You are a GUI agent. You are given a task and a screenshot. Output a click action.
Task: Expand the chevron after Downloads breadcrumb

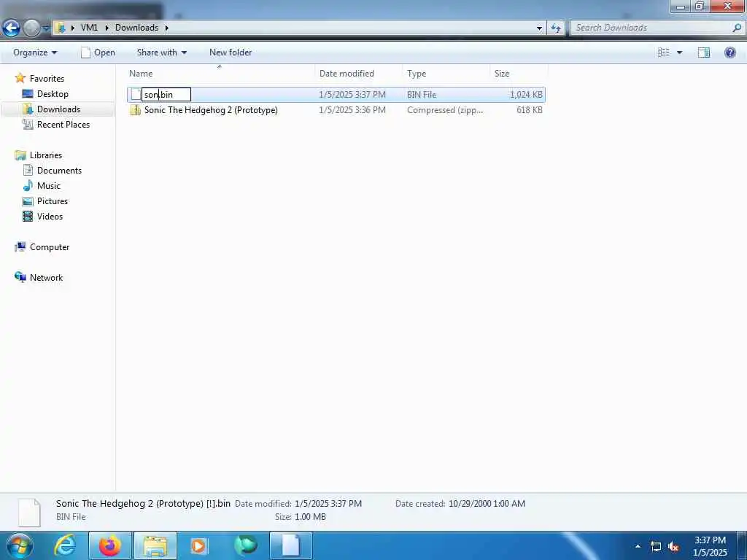click(x=167, y=28)
